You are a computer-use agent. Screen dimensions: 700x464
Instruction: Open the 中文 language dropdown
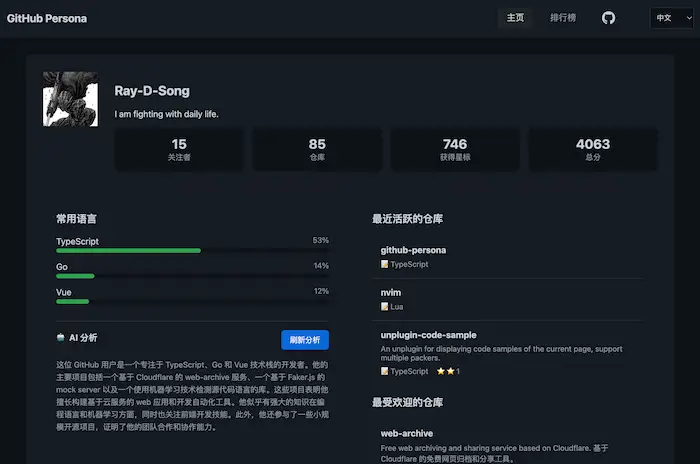[668, 18]
